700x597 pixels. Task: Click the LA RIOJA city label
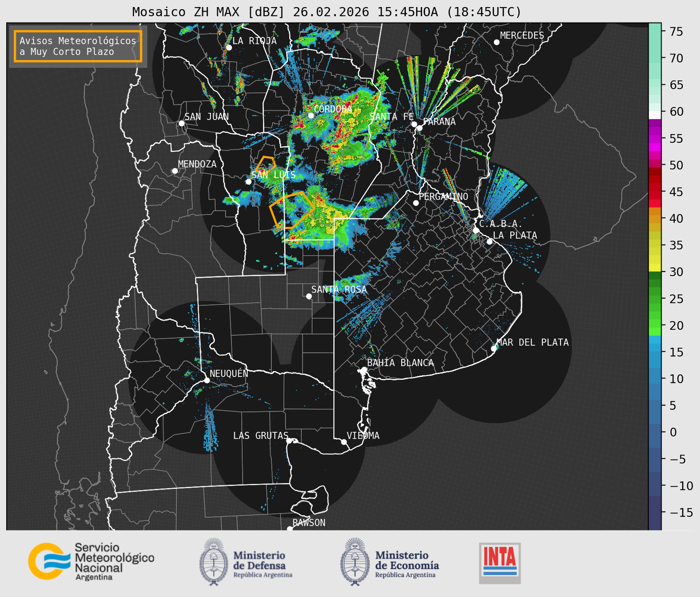254,41
